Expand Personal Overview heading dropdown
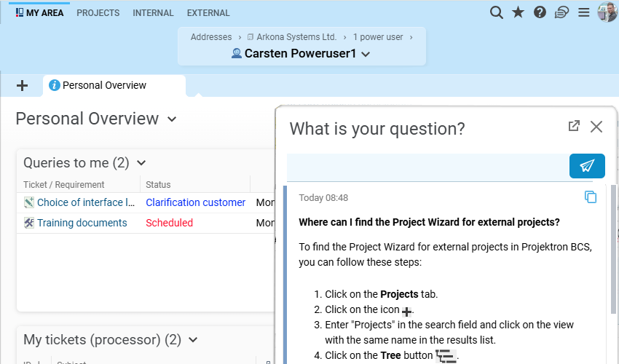This screenshot has height=364, width=619. coord(172,119)
